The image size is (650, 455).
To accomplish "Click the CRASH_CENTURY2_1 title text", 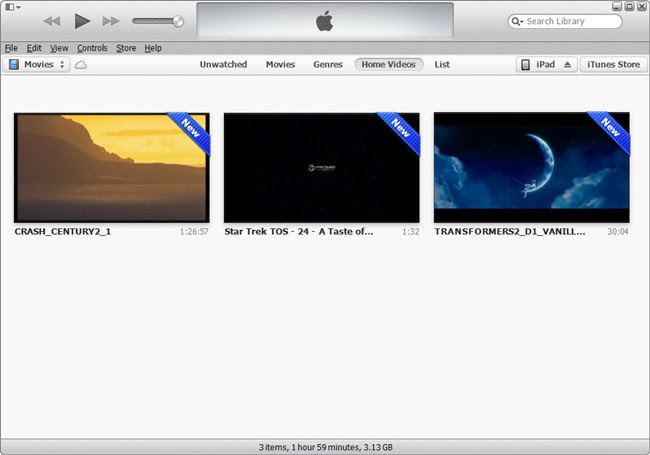I will point(63,232).
